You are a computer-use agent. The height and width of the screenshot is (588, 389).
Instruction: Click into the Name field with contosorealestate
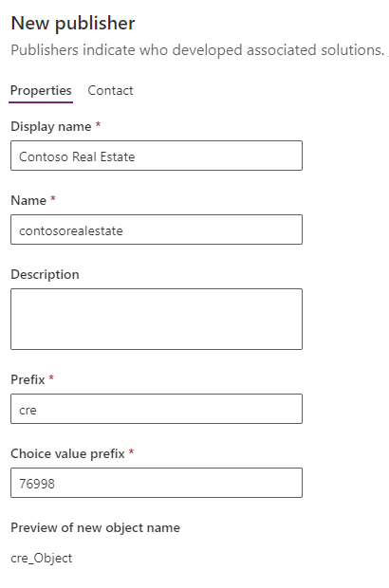(x=157, y=230)
